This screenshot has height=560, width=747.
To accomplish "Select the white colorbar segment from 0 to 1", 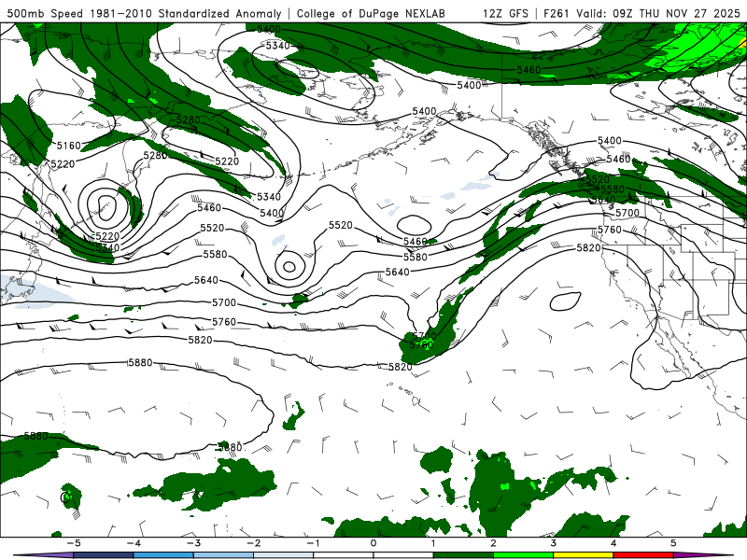I will click(x=403, y=555).
